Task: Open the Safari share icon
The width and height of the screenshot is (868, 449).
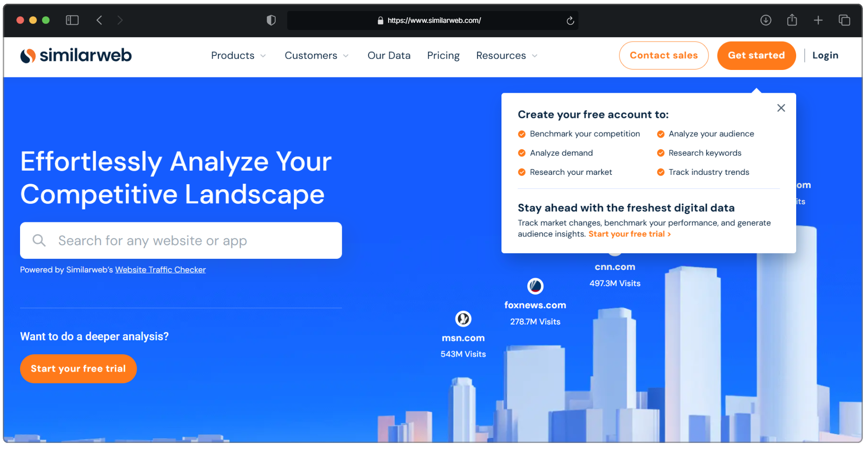Action: (792, 20)
